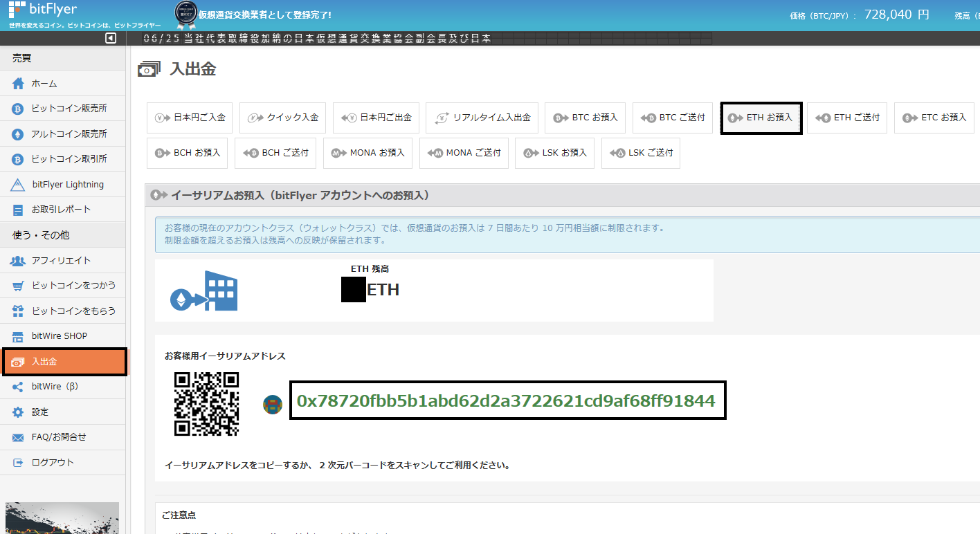
Task: Select the リアルタイム入出金 tab
Action: pos(482,118)
